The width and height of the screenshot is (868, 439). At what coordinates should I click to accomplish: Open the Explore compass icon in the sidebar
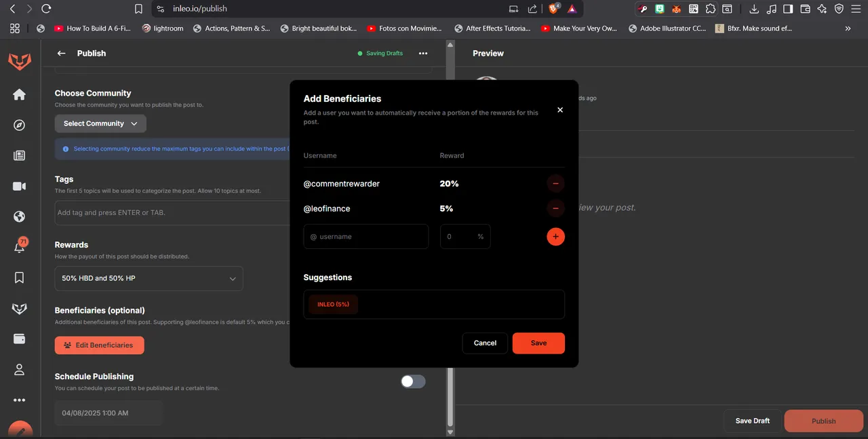point(19,125)
